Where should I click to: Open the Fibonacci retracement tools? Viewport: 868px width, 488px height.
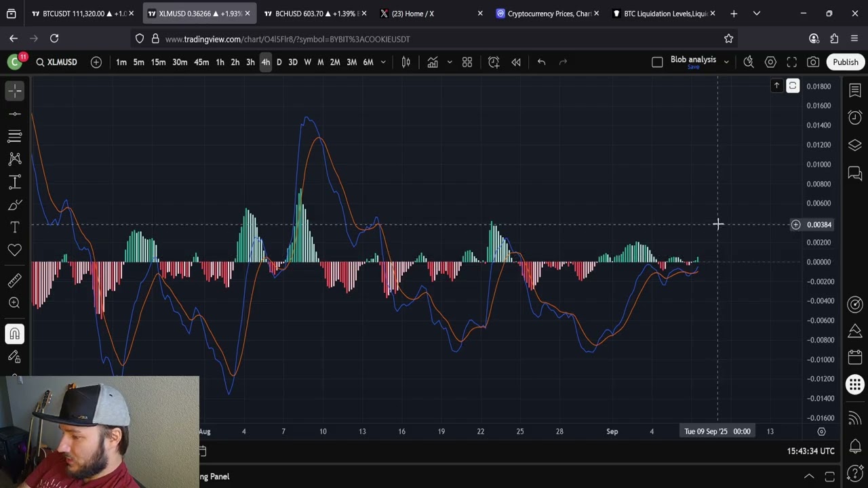(15, 136)
